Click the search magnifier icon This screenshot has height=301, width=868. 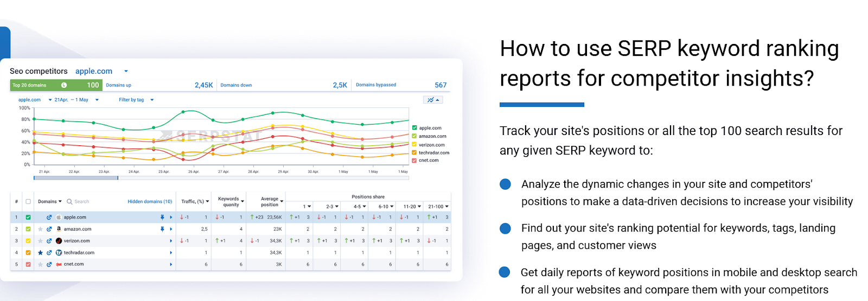(69, 202)
